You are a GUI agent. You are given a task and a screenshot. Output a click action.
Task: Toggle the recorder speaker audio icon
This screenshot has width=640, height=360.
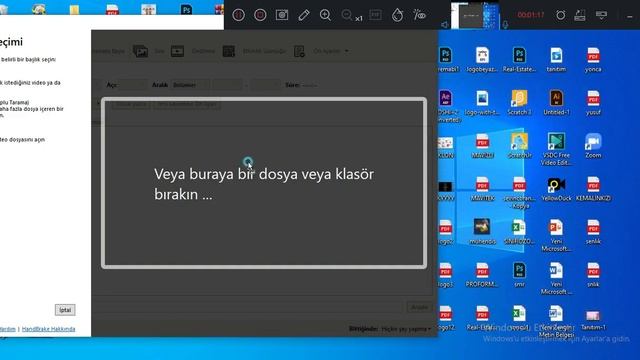pyautogui.click(x=444, y=25)
